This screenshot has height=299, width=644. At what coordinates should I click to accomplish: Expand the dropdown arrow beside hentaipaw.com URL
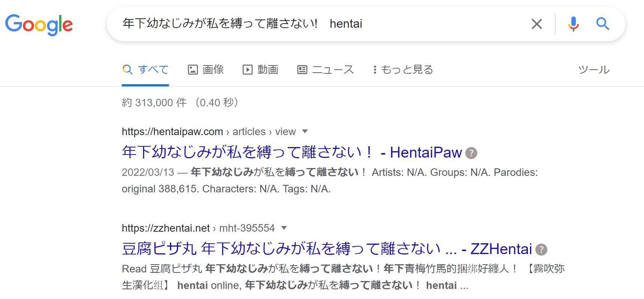coord(305,131)
